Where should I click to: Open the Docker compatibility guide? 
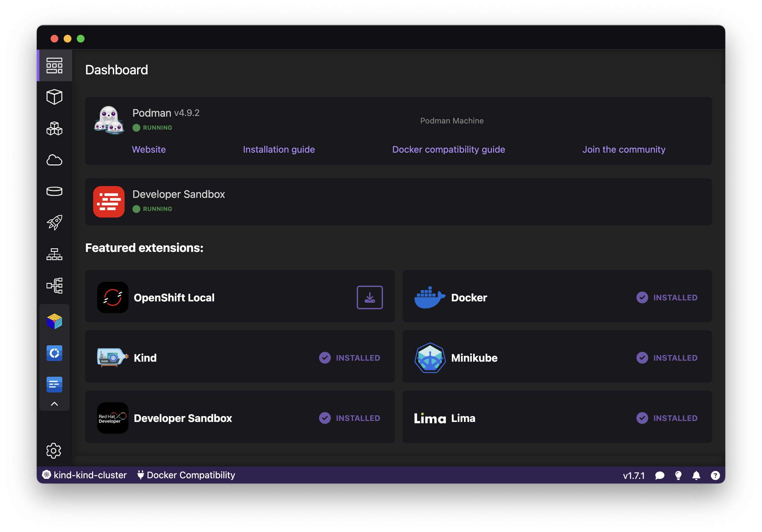(449, 149)
